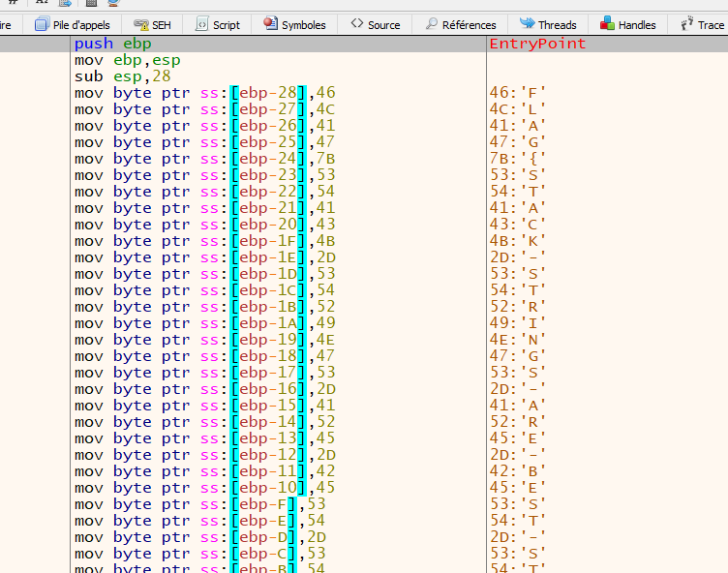Click the comment 4E:'N'
The height and width of the screenshot is (573, 728).
pos(517,340)
